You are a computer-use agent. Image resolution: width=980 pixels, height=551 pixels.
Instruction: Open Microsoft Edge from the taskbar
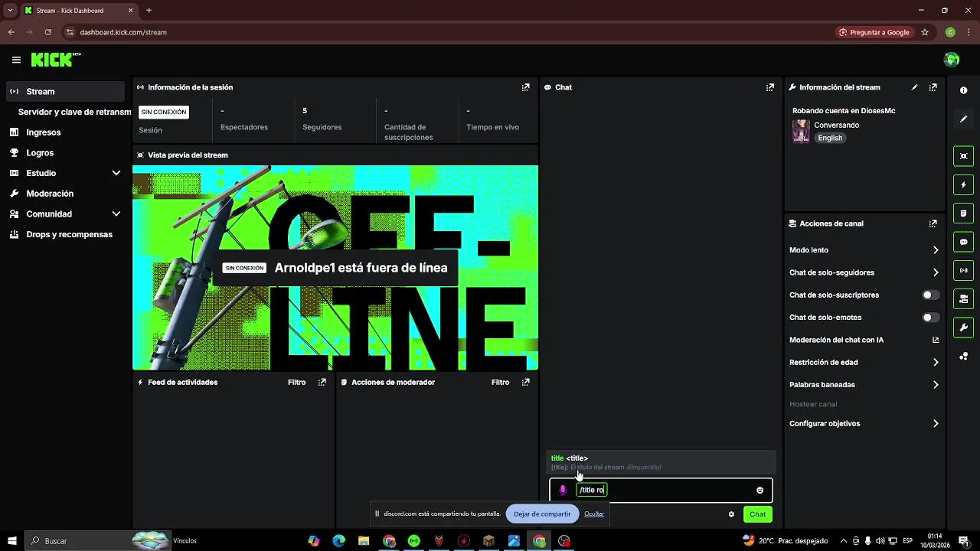tap(338, 541)
